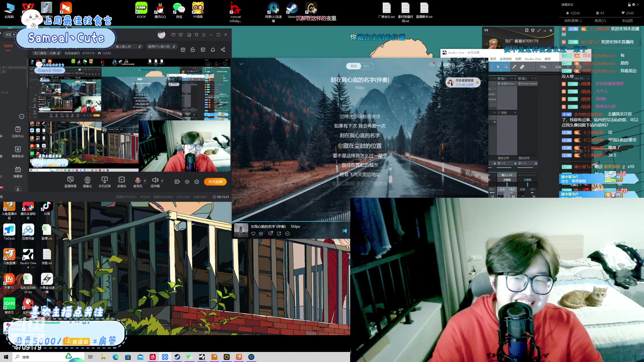Select the 贵宾(7) tab in 弹幕助手
644x362 pixels.
(600, 21)
